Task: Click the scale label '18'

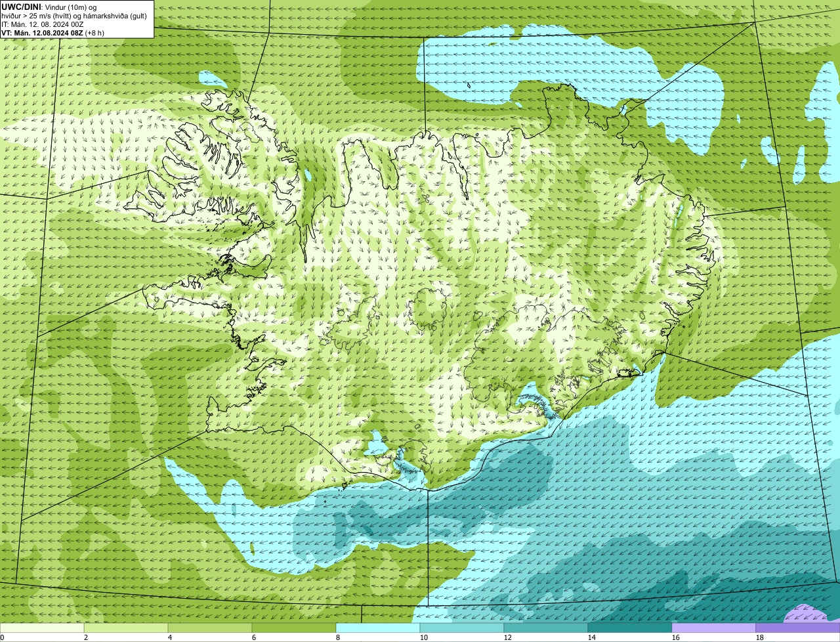Action: pyautogui.click(x=760, y=637)
